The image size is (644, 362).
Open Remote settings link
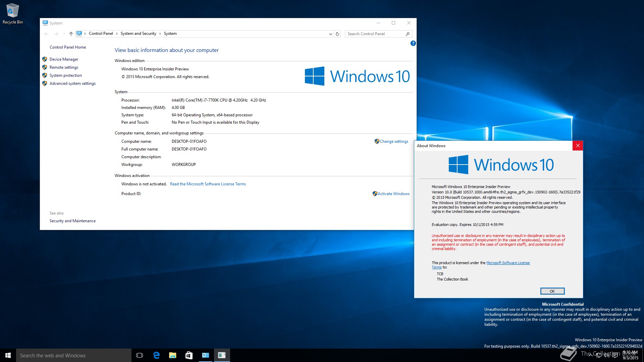click(64, 67)
